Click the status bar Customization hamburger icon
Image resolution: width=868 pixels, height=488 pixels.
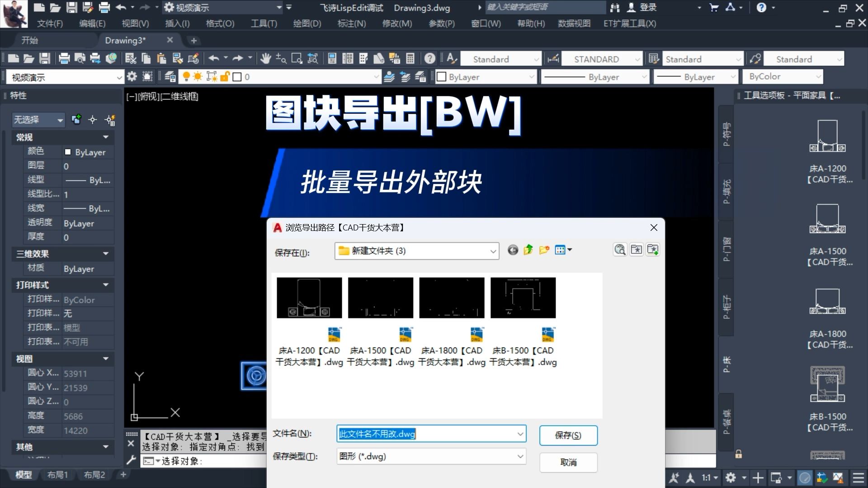[x=858, y=478]
